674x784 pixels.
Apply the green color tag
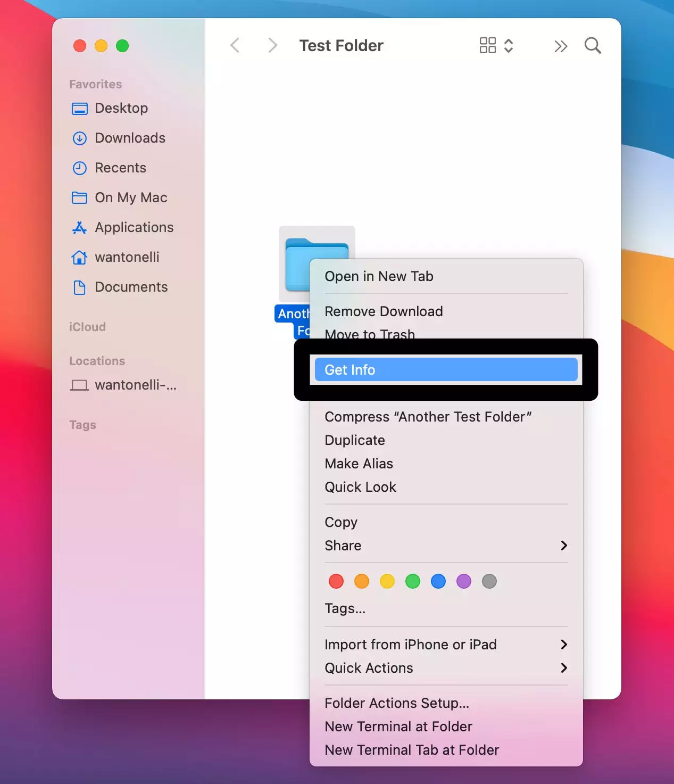click(x=413, y=581)
